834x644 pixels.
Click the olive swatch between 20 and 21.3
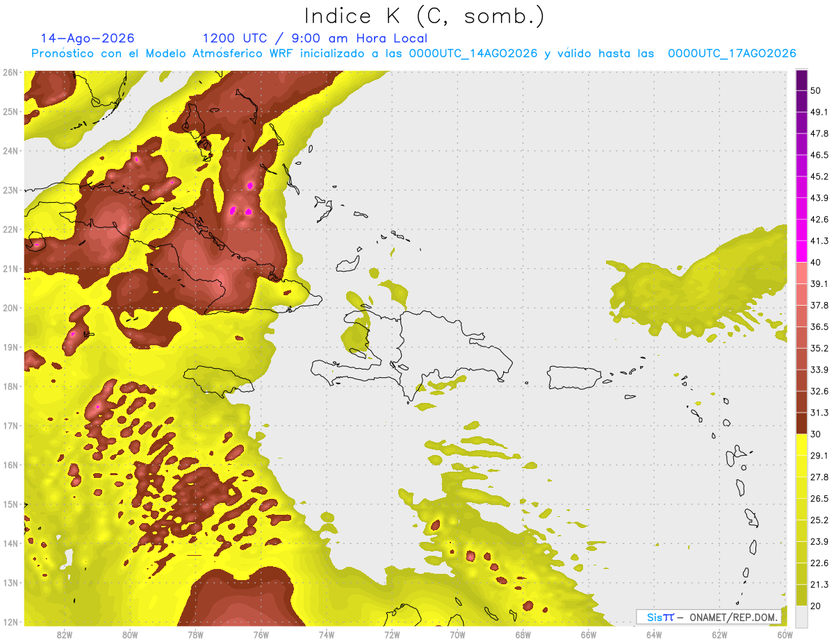[x=801, y=595]
